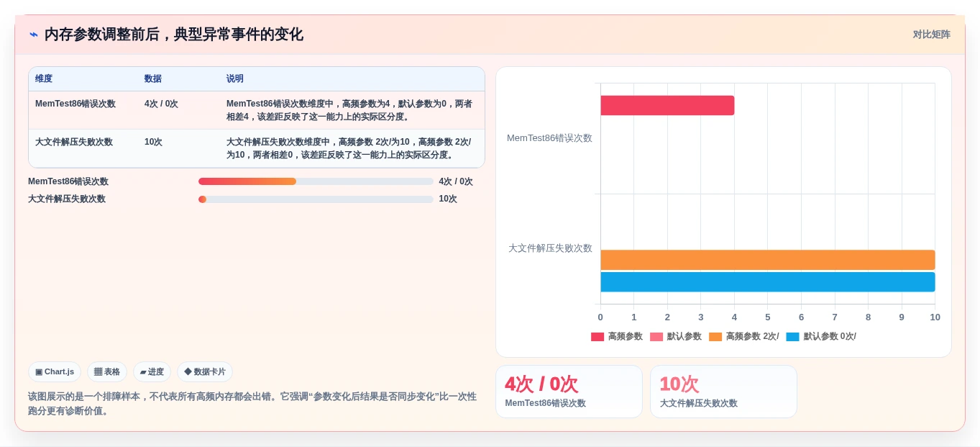Click the x-axis tick label 4
The height and width of the screenshot is (447, 980).
pos(734,317)
